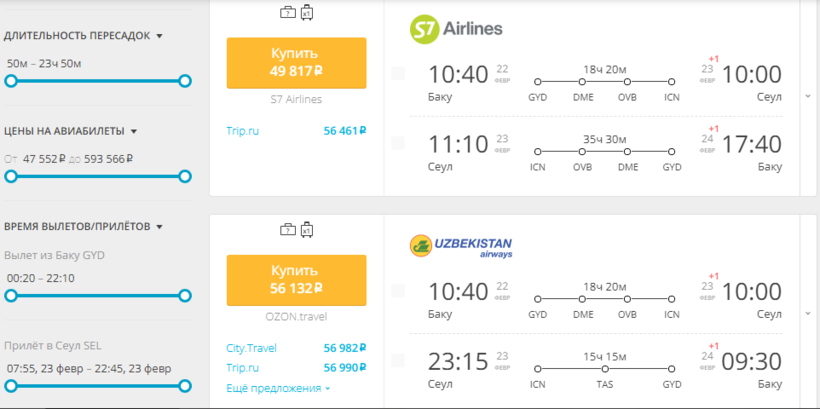Click the Uzbekistan Airways logo
820x409 pixels.
pyautogui.click(x=461, y=246)
